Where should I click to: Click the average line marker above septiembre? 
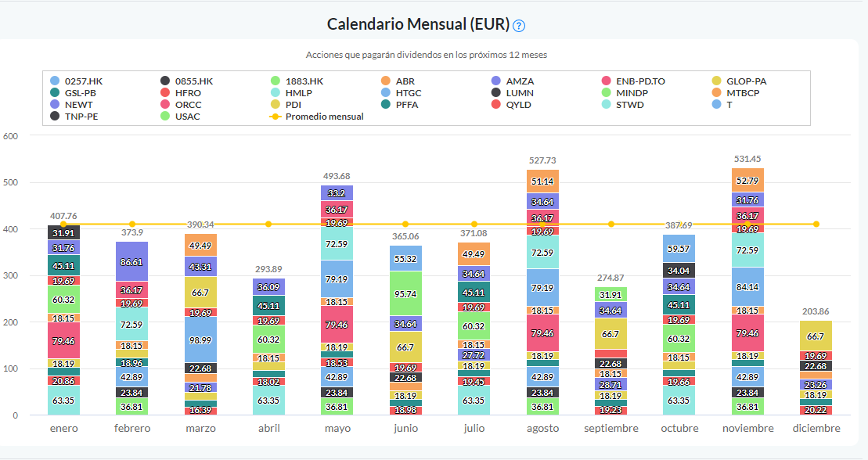pos(611,225)
